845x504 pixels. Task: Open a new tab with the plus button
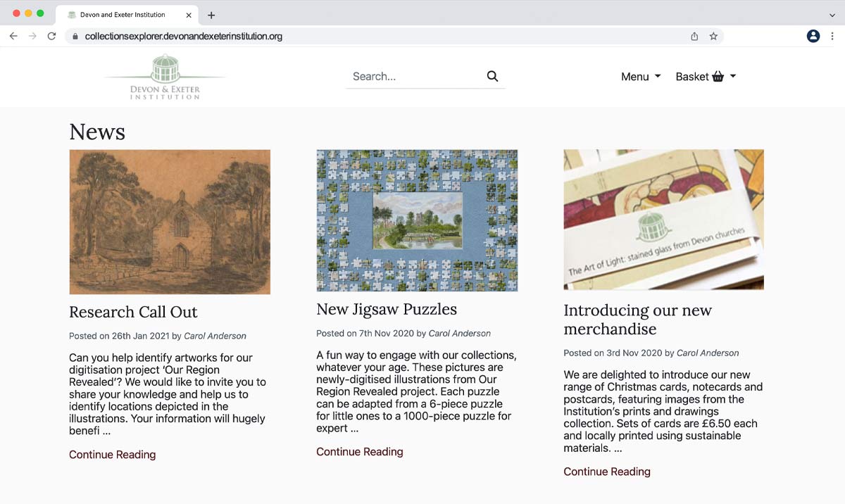coord(211,15)
